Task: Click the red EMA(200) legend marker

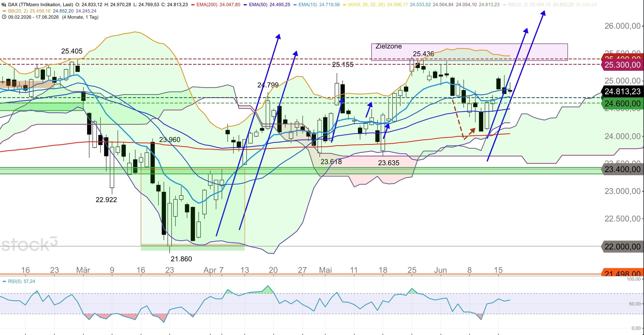Action: (x=193, y=5)
